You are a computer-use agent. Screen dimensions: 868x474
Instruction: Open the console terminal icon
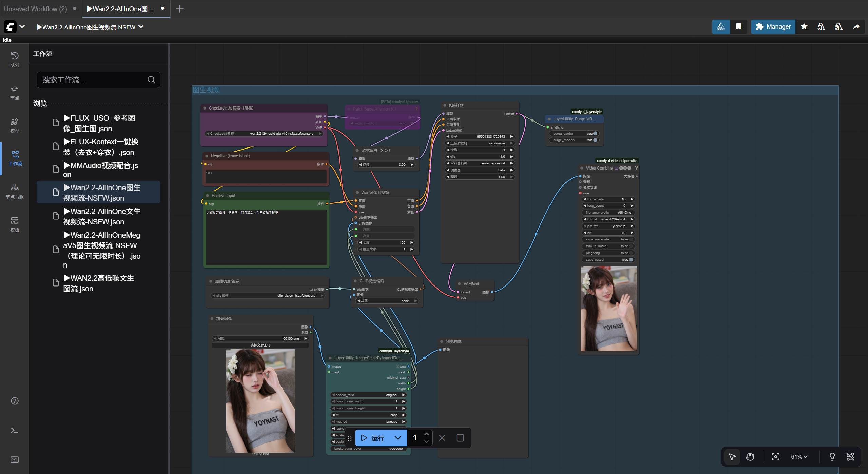(15, 430)
